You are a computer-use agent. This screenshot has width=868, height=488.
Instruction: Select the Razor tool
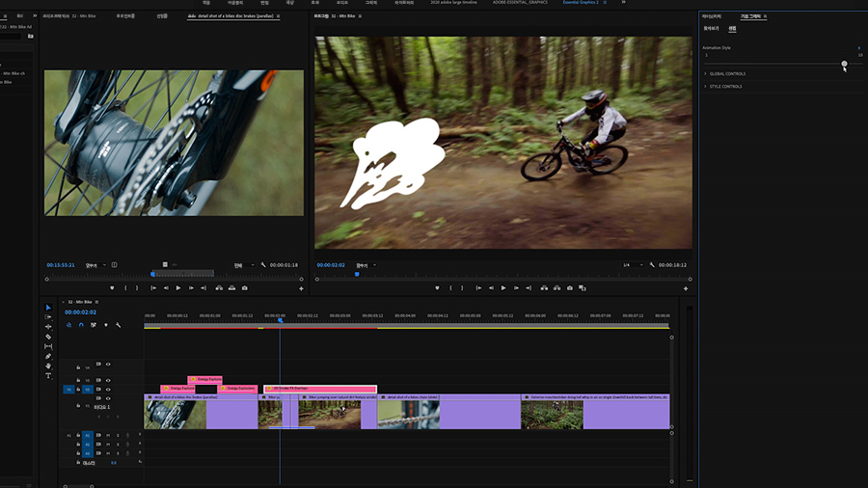tap(48, 337)
